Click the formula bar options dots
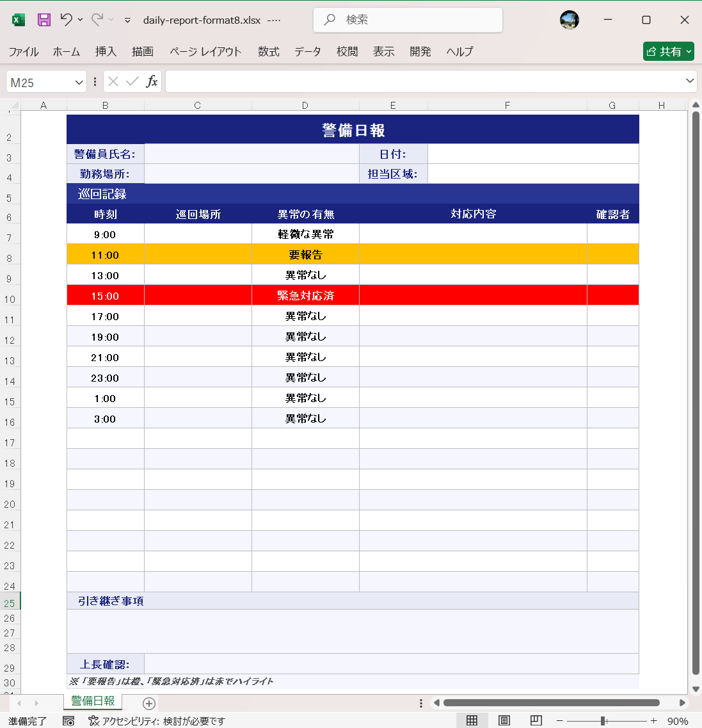702x728 pixels. point(95,82)
